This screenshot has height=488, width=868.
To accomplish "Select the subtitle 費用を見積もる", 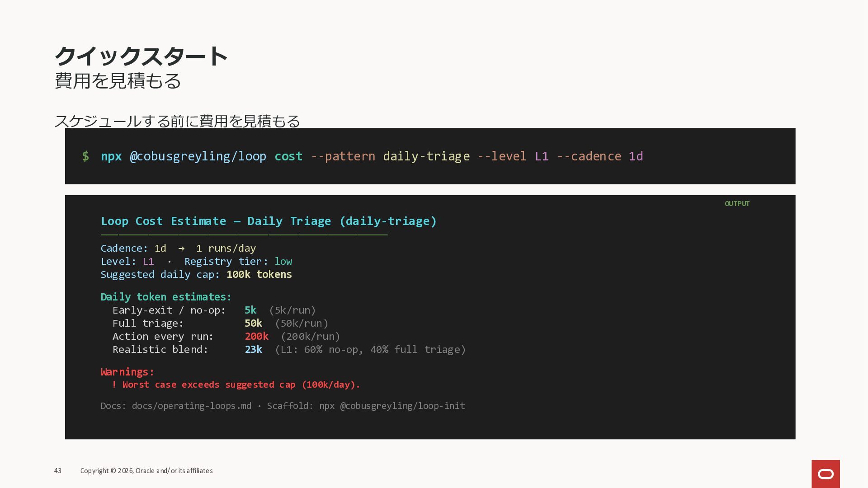I will pos(118,81).
